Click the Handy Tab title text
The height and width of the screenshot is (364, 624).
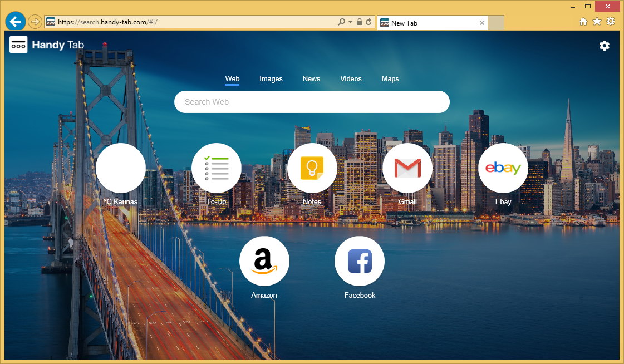58,45
